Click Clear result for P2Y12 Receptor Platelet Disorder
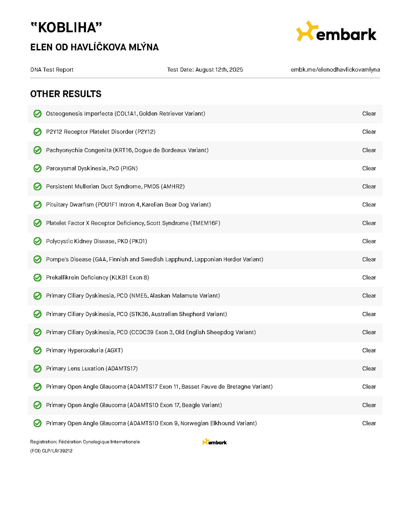The image size is (411, 532). click(x=369, y=132)
